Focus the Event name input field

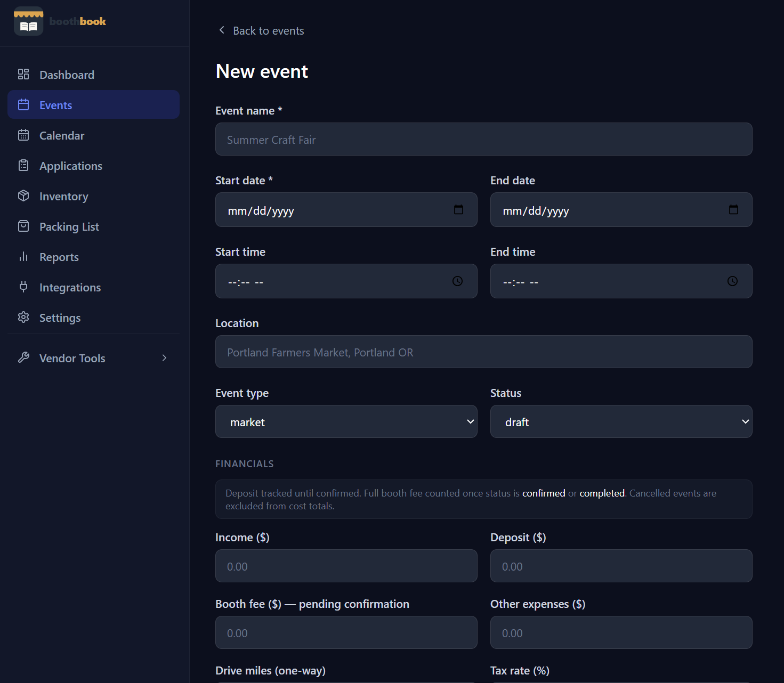(x=484, y=139)
